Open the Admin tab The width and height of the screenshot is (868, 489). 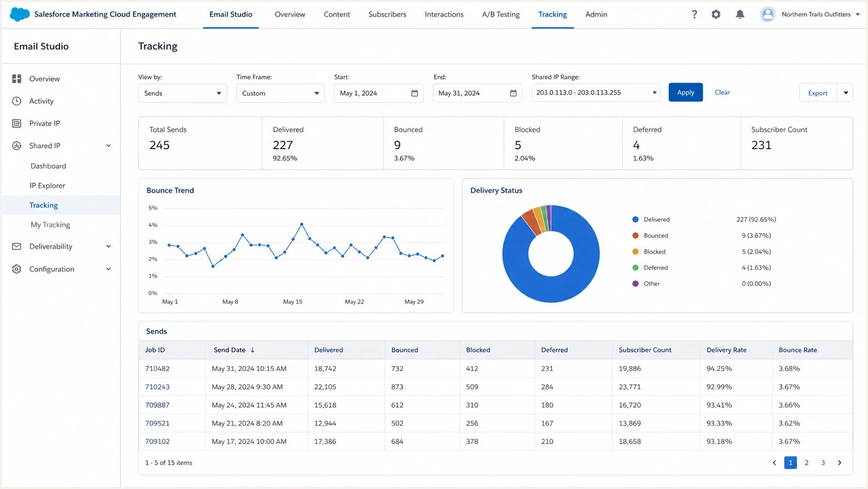tap(596, 15)
